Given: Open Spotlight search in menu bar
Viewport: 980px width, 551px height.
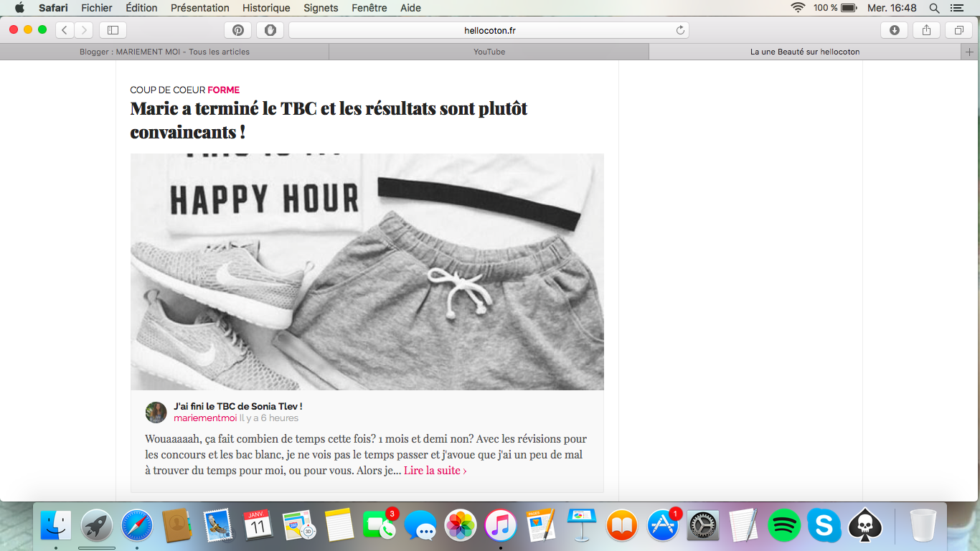Looking at the screenshot, I should pyautogui.click(x=934, y=8).
